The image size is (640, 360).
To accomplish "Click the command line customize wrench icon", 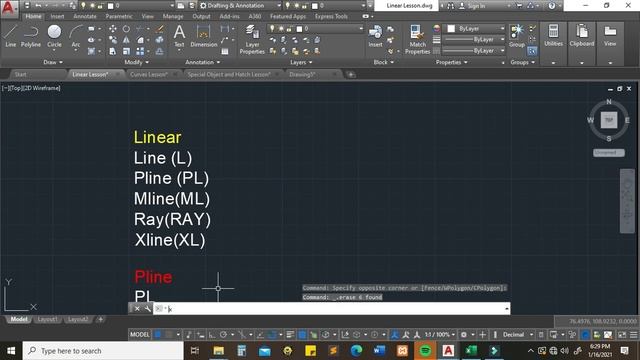I will click(147, 309).
